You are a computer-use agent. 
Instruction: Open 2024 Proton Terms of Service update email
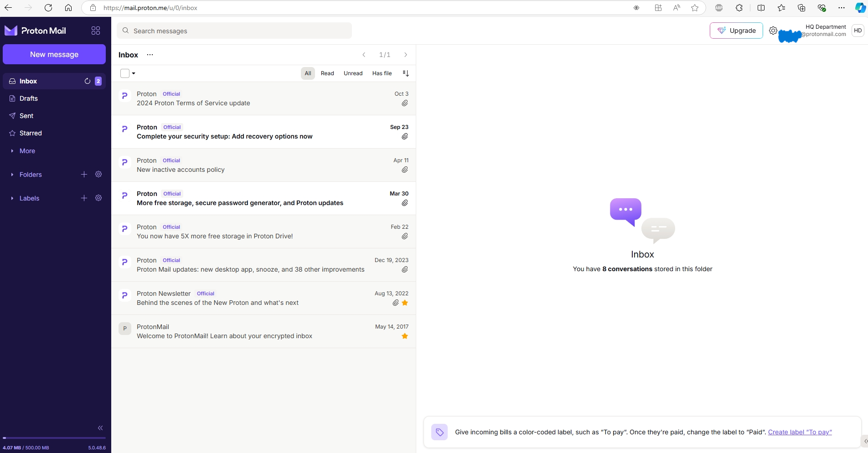[x=263, y=98]
